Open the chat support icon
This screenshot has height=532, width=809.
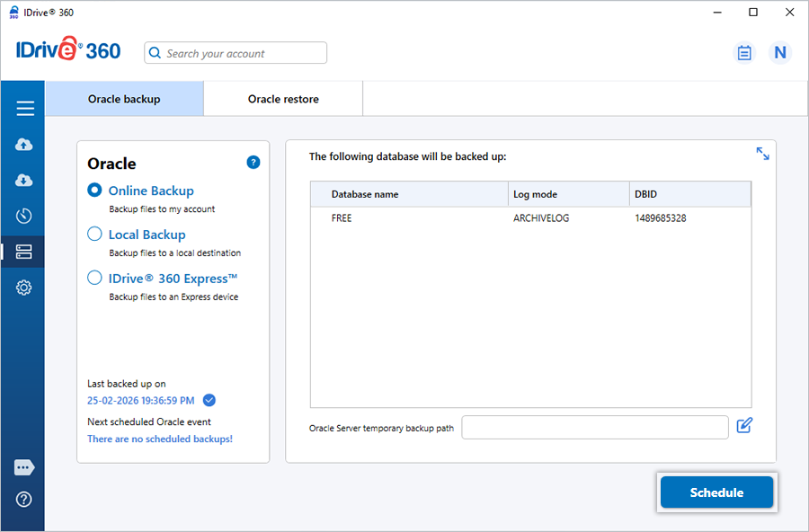click(24, 467)
